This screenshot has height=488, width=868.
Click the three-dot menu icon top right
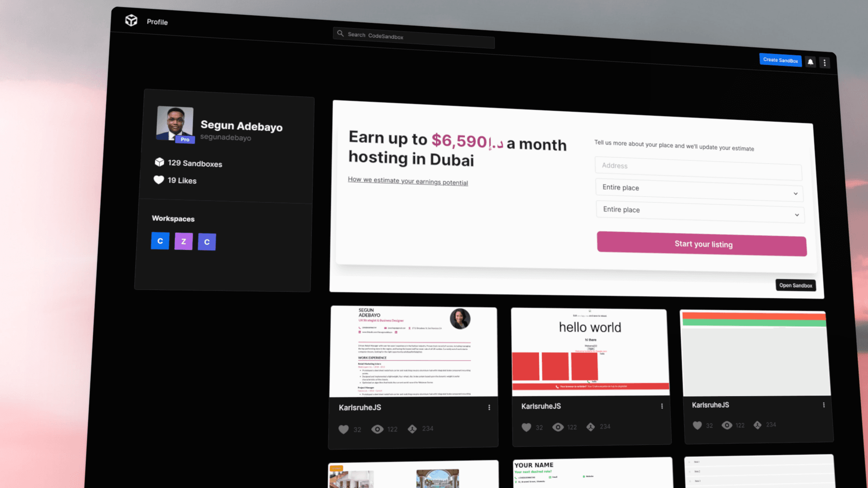pyautogui.click(x=825, y=62)
